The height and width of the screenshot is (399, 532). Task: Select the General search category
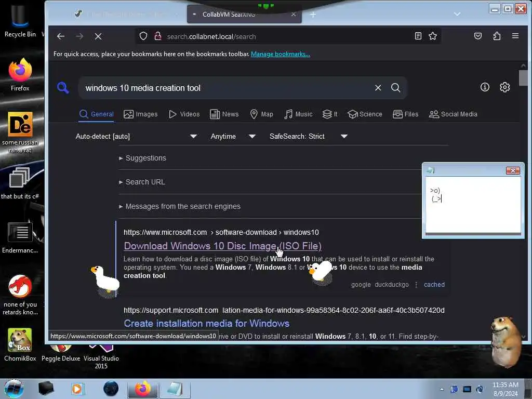(x=96, y=114)
